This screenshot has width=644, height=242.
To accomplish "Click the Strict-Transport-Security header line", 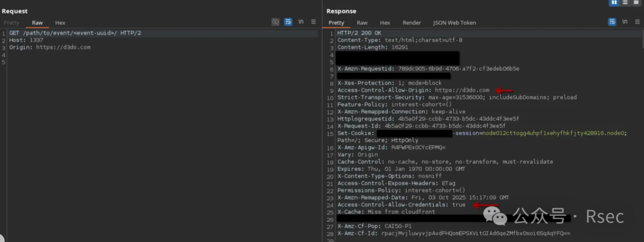I will pyautogui.click(x=457, y=97).
